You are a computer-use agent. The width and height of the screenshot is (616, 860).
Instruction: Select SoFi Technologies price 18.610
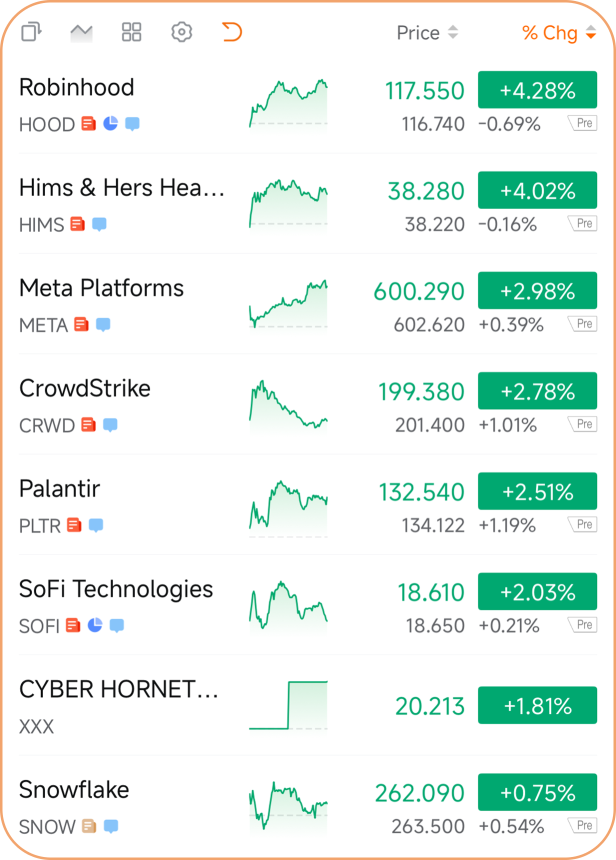(431, 592)
